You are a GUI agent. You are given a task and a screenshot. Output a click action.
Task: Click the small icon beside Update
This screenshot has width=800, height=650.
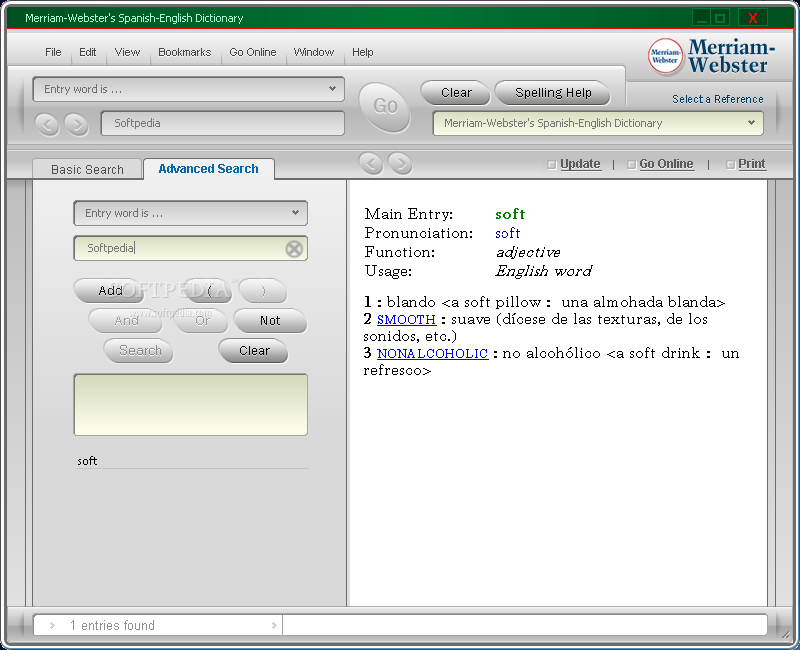click(x=552, y=164)
